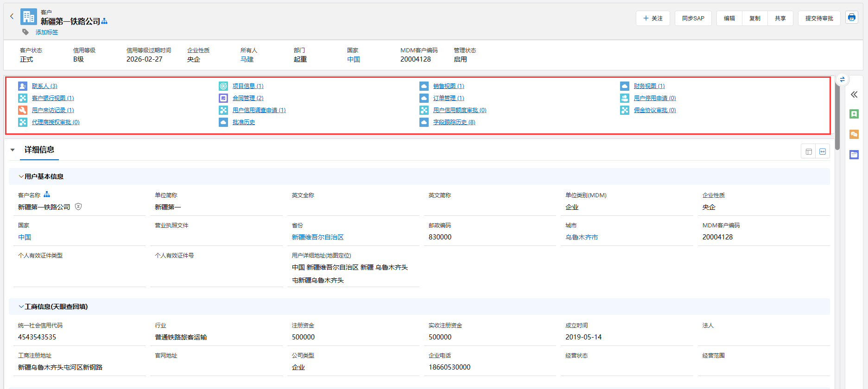Open the 联系人 (3) related list

point(44,86)
